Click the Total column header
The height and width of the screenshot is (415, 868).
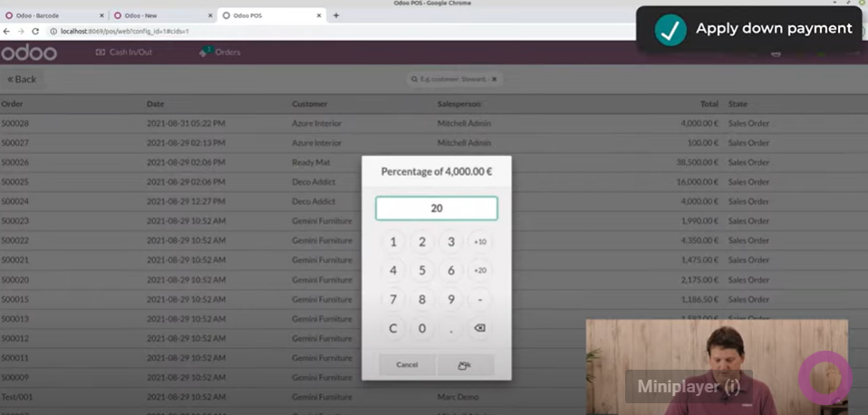709,104
